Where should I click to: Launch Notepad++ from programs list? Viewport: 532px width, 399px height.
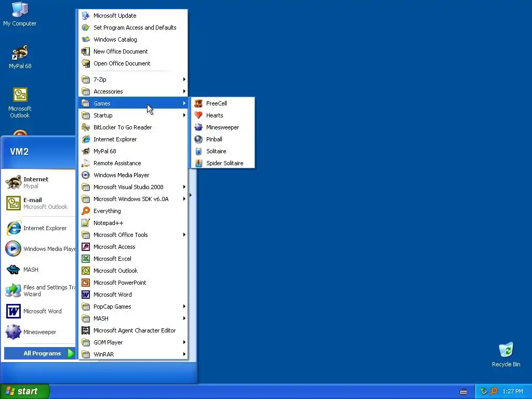[x=133, y=223]
